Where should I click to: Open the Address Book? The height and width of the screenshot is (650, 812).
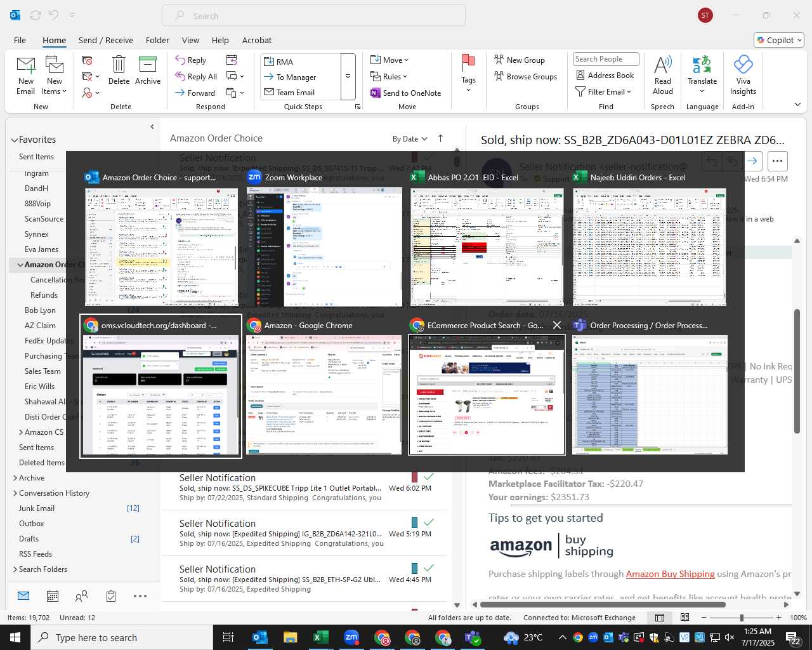(x=605, y=75)
